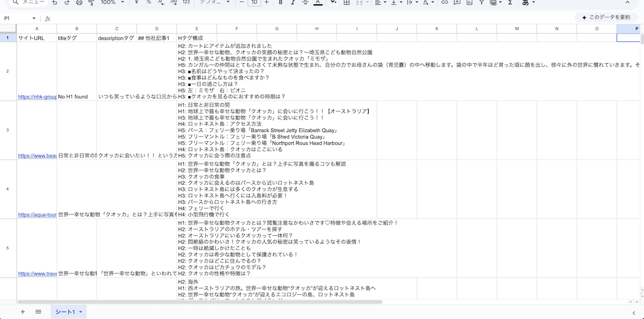Viewport: 644px width, 319px height.
Task: Toggle strikethrough formatting
Action: [x=305, y=3]
